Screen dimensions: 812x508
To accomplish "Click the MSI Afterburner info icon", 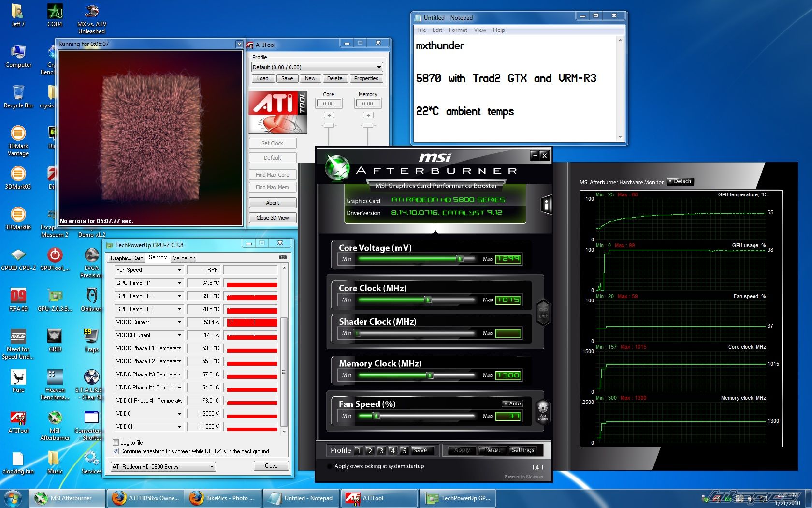I will [546, 205].
